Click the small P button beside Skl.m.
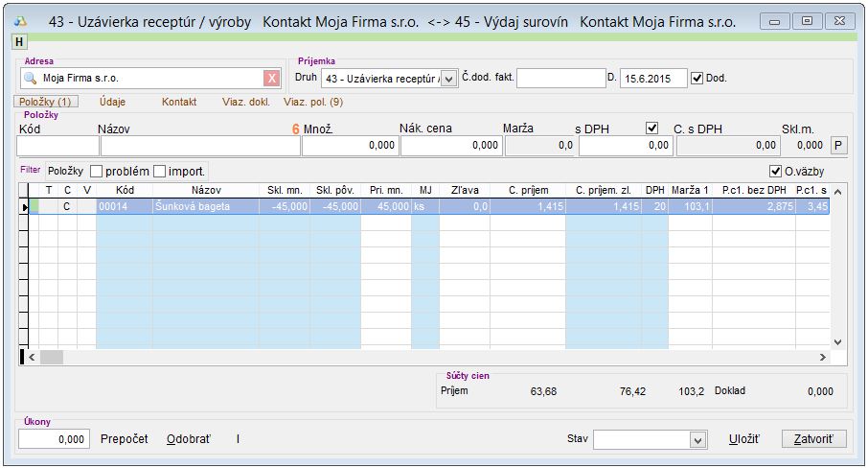 pos(837,146)
